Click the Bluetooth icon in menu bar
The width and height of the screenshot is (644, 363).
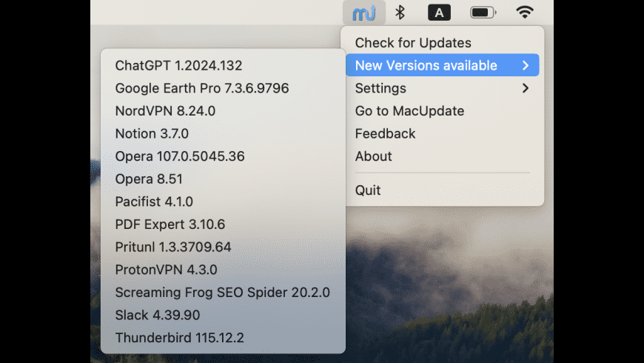tap(400, 13)
